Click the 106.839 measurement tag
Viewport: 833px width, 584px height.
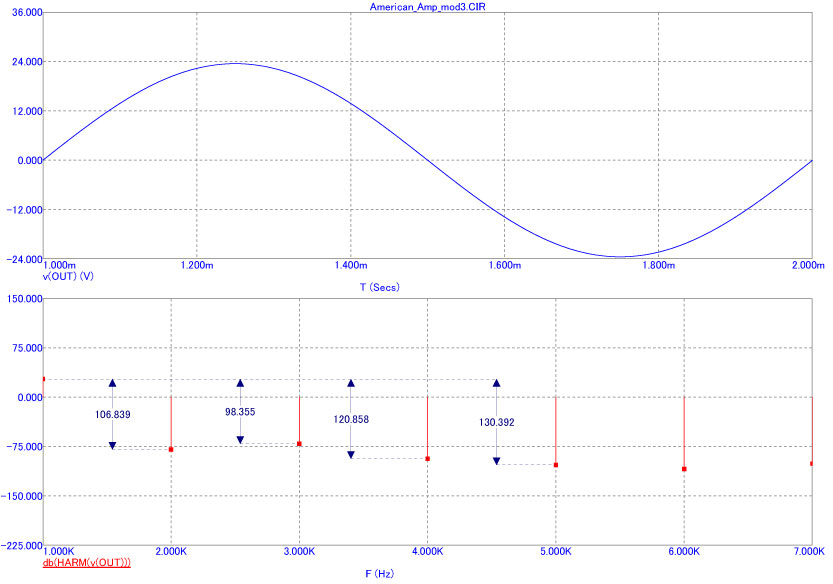[113, 414]
